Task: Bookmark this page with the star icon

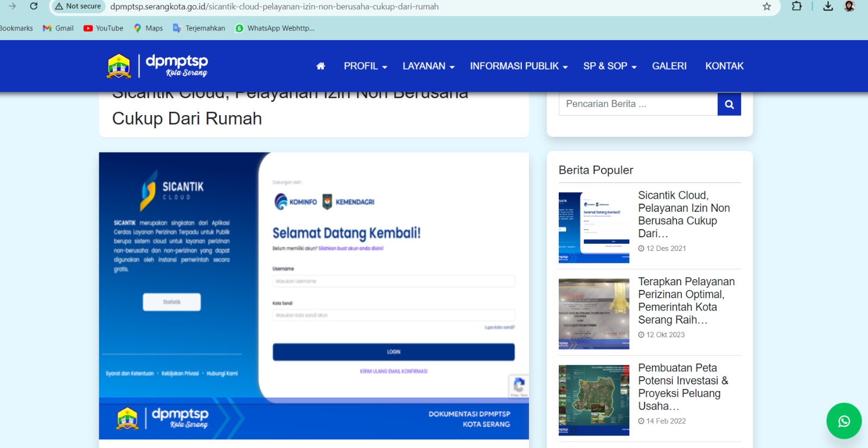Action: (x=767, y=7)
